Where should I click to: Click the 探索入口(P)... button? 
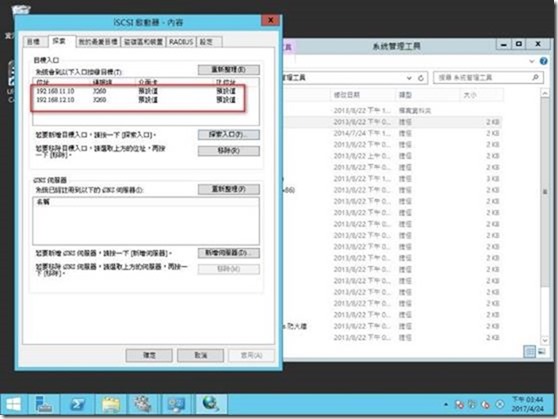228,135
